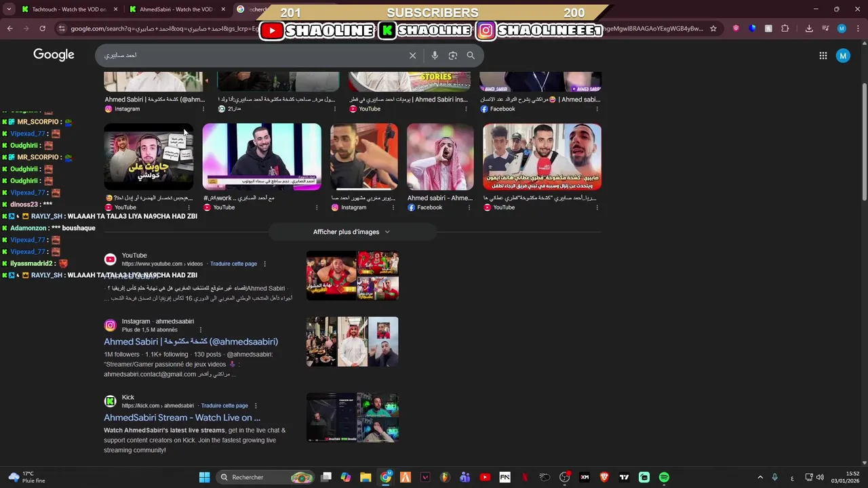This screenshot has width=868, height=488.
Task: Open options for the Ahmed Sabiri Instagram image
Action: (x=203, y=109)
